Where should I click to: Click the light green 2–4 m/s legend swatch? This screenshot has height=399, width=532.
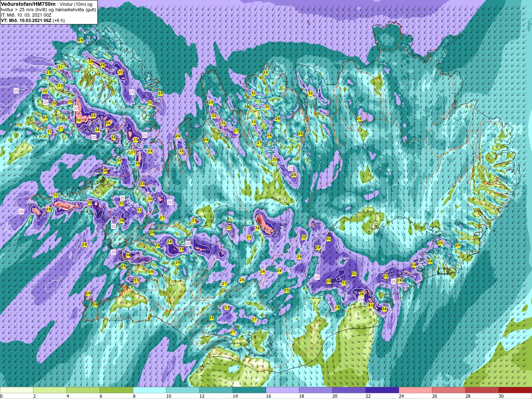point(50,390)
